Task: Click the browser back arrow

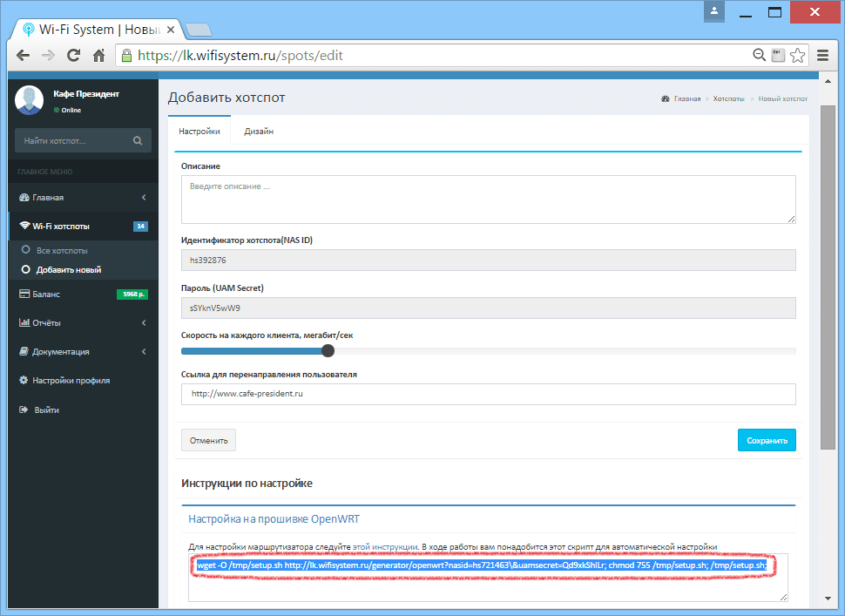Action: (x=23, y=55)
